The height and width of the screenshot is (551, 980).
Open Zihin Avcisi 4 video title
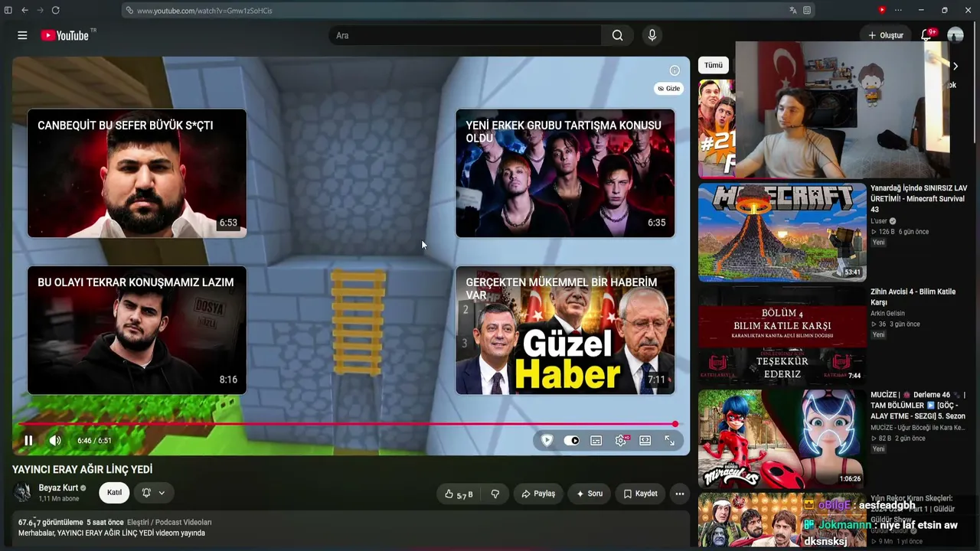tap(913, 297)
